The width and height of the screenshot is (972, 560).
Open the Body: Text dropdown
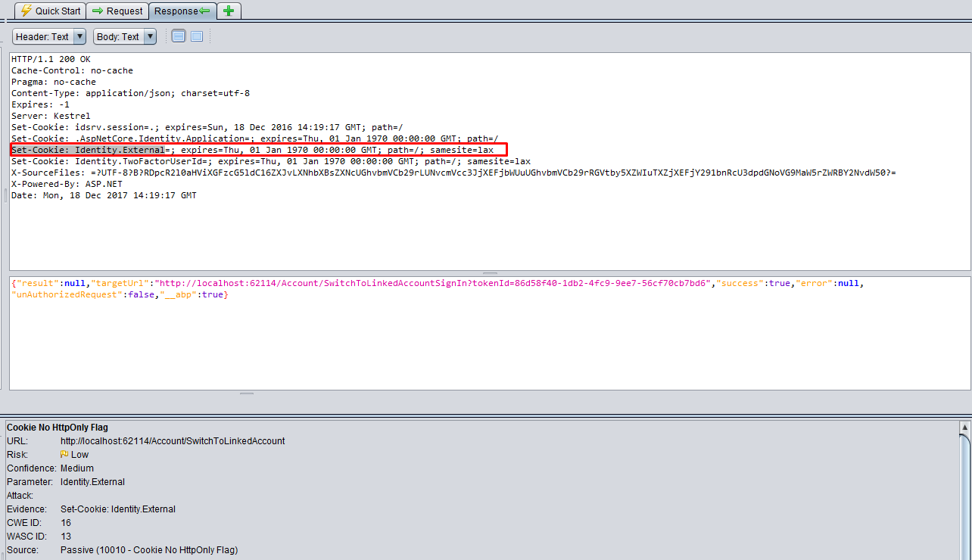pos(124,36)
